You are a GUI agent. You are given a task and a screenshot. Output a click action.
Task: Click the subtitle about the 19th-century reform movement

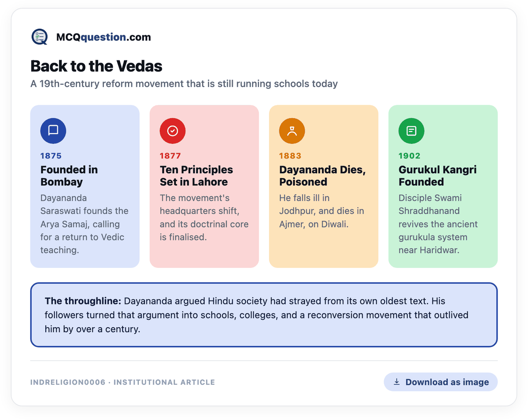click(x=184, y=84)
